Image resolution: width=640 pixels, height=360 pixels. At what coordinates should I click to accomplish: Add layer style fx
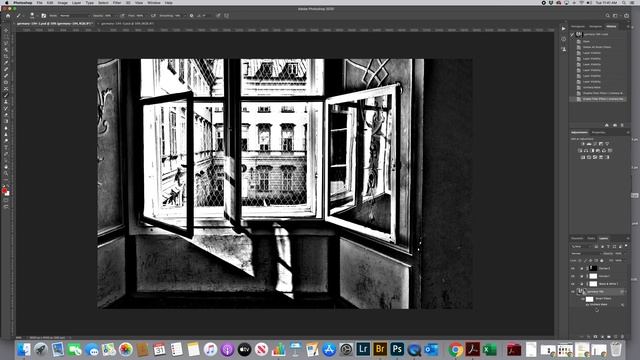589,337
